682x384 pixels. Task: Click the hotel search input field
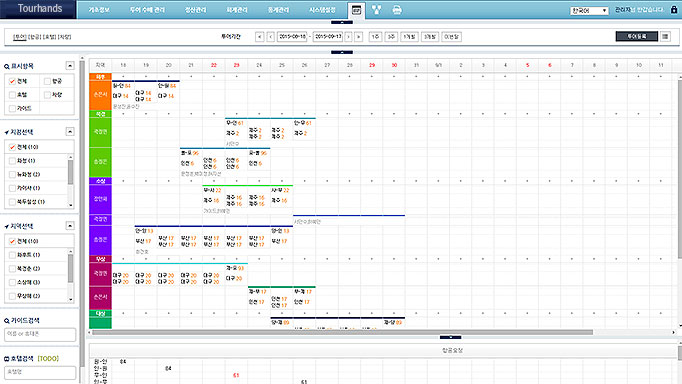(x=40, y=372)
